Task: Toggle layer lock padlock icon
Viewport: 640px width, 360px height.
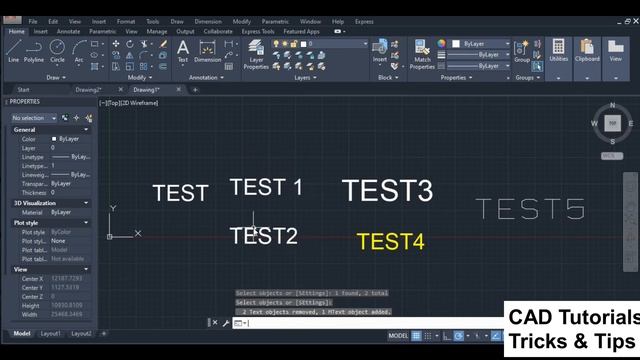Action: tap(293, 44)
